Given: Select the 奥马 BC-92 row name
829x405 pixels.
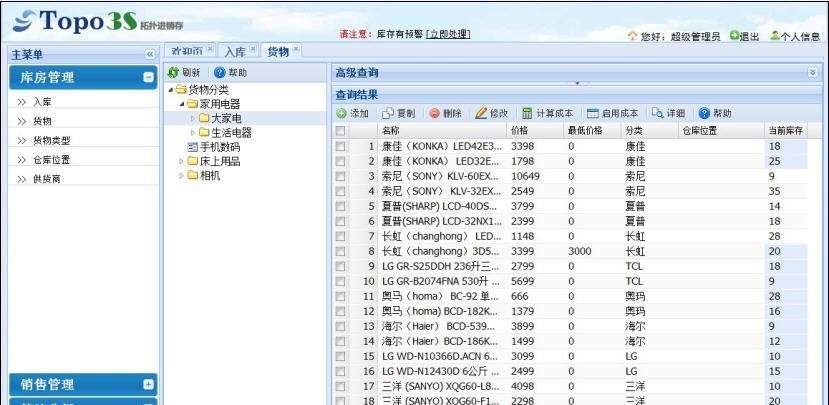Looking at the screenshot, I should [x=438, y=296].
